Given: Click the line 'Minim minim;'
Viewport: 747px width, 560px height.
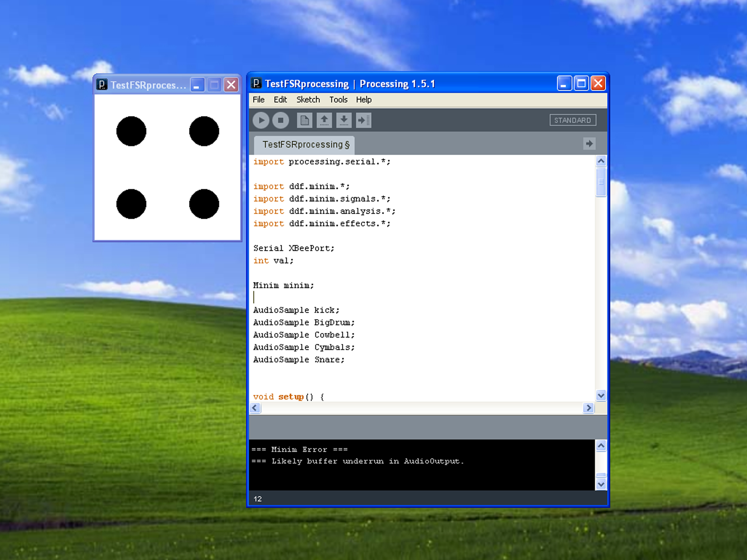Looking at the screenshot, I should tap(284, 285).
